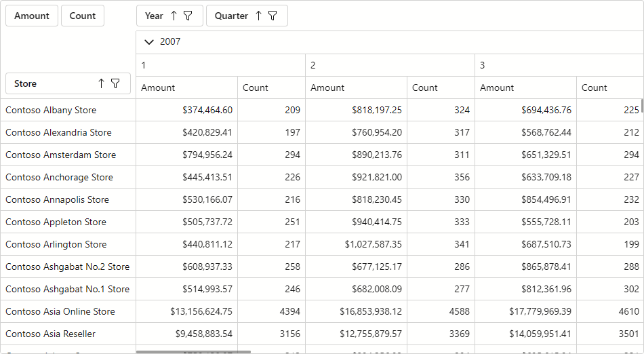This screenshot has width=644, height=354.
Task: Click the 4394 count cell
Action: [x=271, y=311]
